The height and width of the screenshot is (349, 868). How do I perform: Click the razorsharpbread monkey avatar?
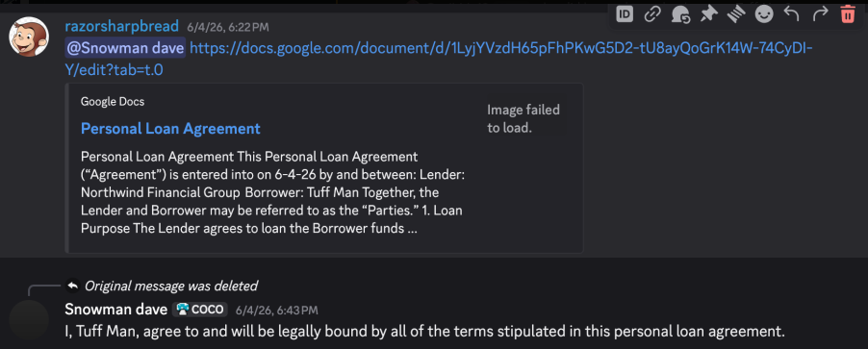[x=29, y=37]
